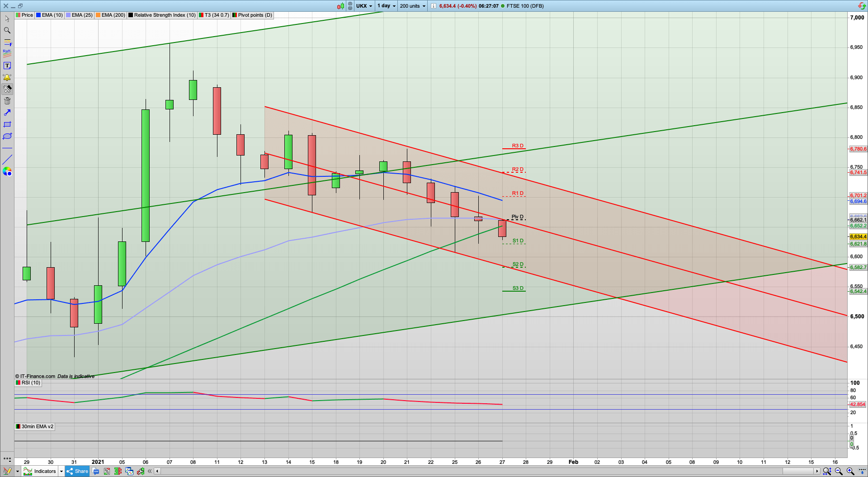Viewport: 868px width, 477px height.
Task: Open the trash to delete drawings
Action: (7, 101)
